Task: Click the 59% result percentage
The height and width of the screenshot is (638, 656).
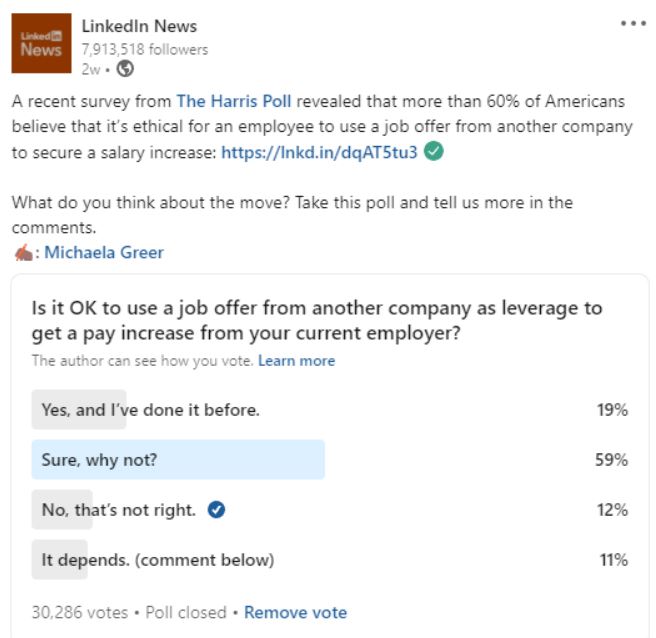Action: (611, 460)
